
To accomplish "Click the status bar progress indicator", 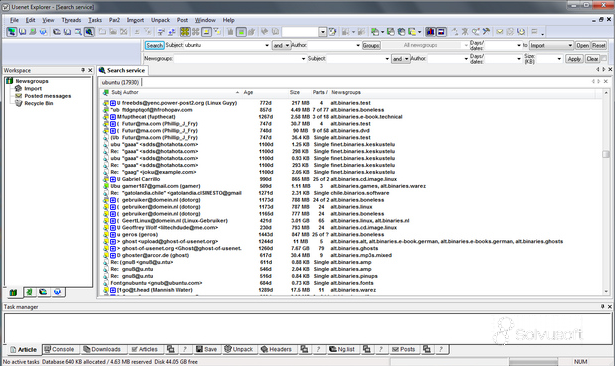I will [x=533, y=362].
